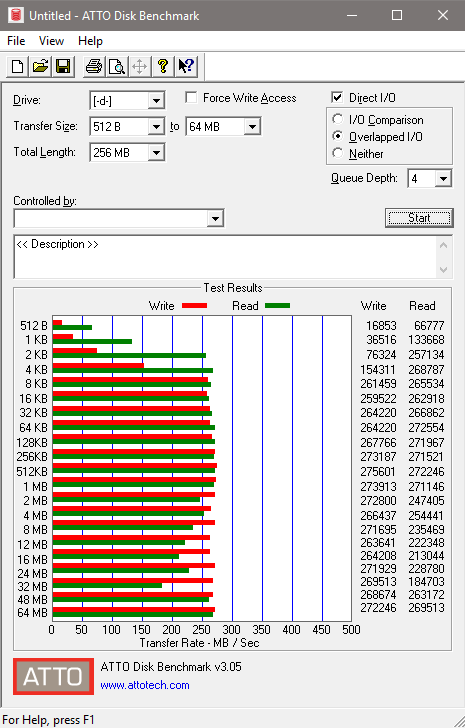The image size is (465, 728).
Task: Activate the context help arrow icon
Action: tap(186, 66)
